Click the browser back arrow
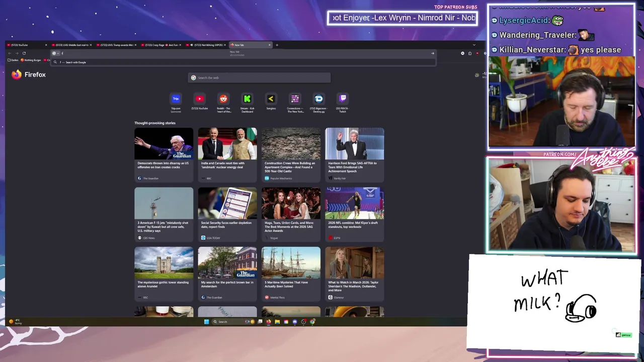The height and width of the screenshot is (362, 644). (10, 53)
